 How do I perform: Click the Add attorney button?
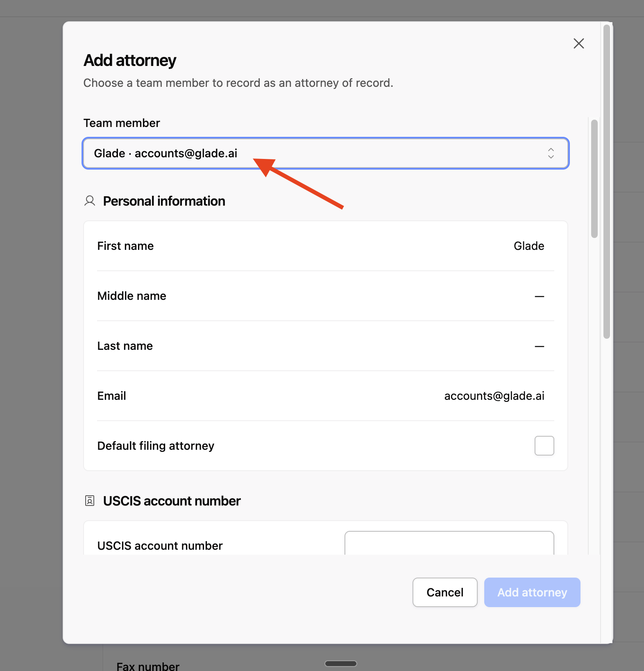click(532, 592)
